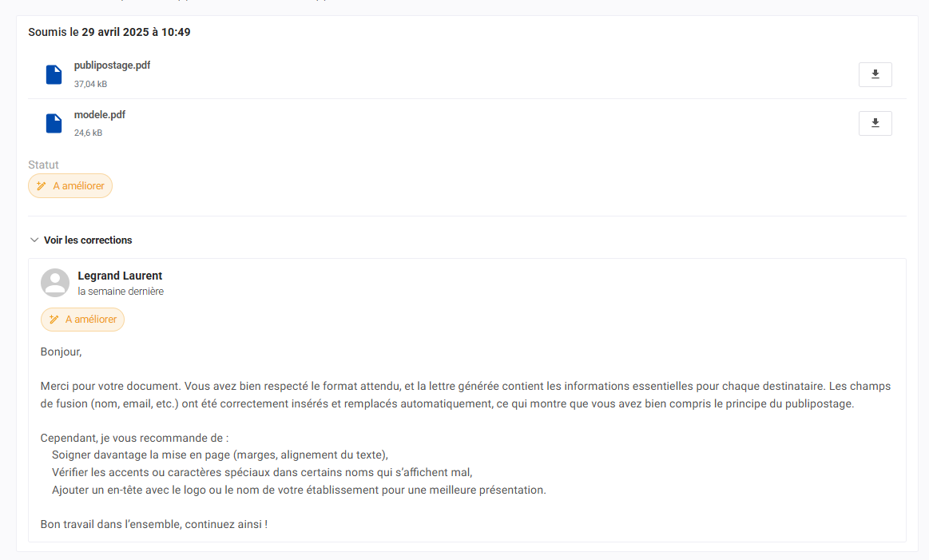The image size is (929, 560).
Task: Click the "Bon travail dans l'ensemble" closing line
Action: coord(154,524)
